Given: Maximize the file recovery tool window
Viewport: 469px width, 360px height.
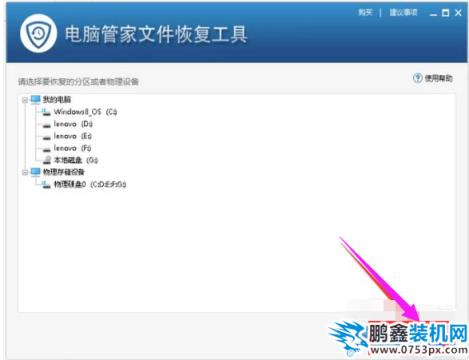Looking at the screenshot, I should point(446,13).
